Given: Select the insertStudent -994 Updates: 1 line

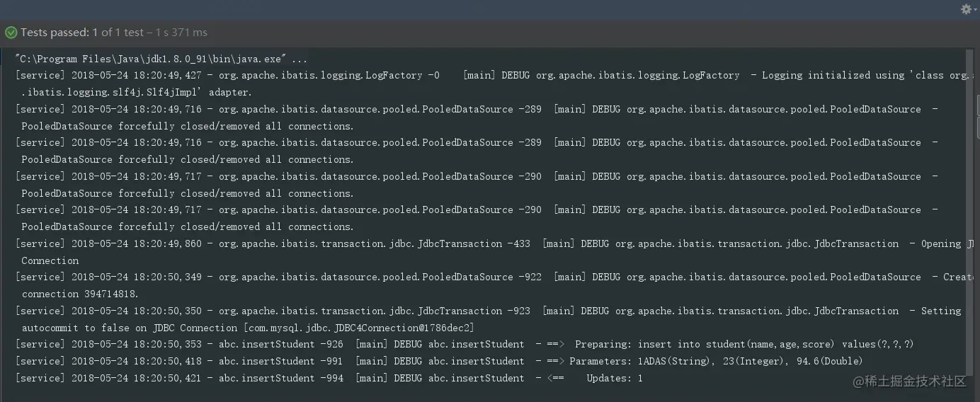Looking at the screenshot, I should click(329, 379).
